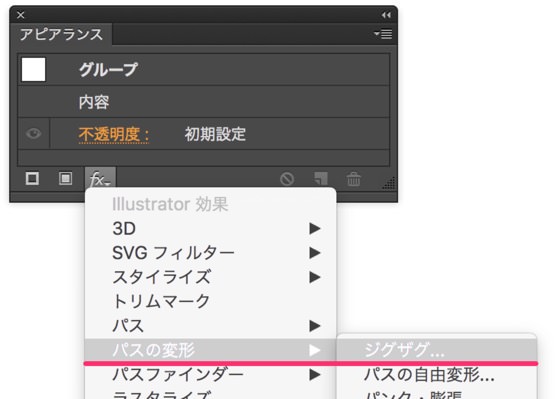
Task: Select the 内容 row
Action: point(204,102)
